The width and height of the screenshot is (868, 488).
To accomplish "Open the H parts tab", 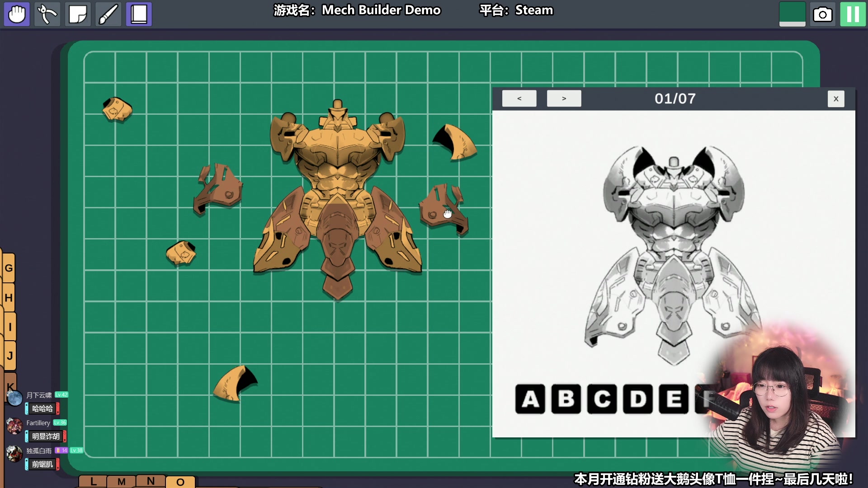I will coord(9,298).
